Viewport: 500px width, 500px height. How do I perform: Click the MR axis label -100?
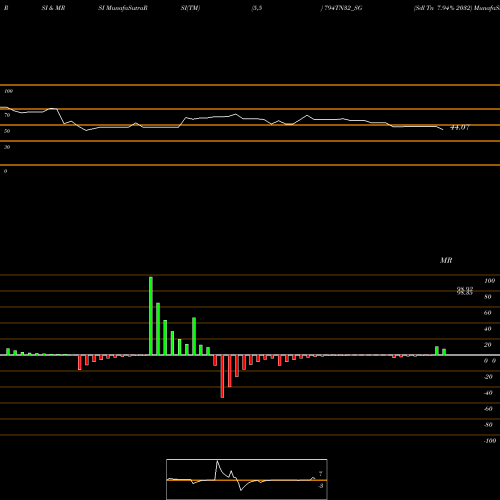pyautogui.click(x=490, y=441)
